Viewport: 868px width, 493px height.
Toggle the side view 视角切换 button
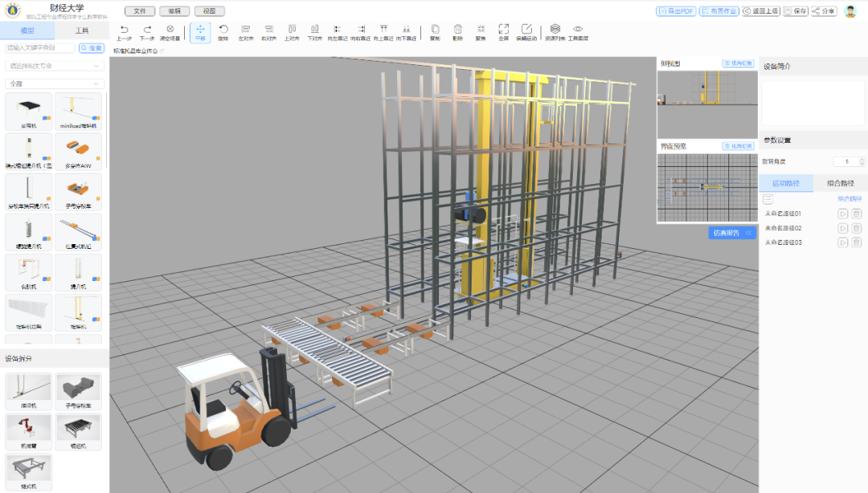[738, 63]
